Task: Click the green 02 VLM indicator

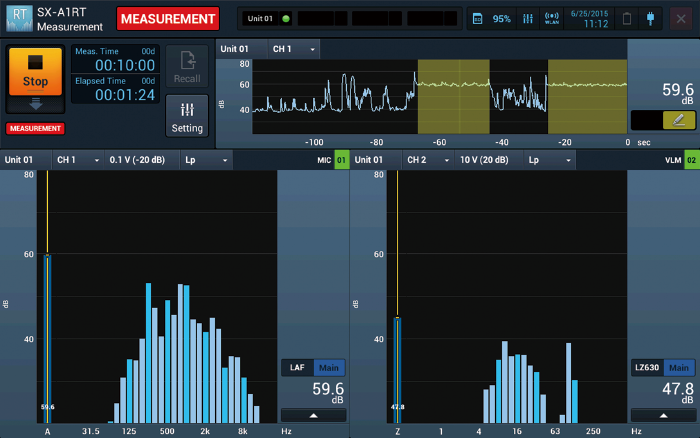Action: (692, 160)
